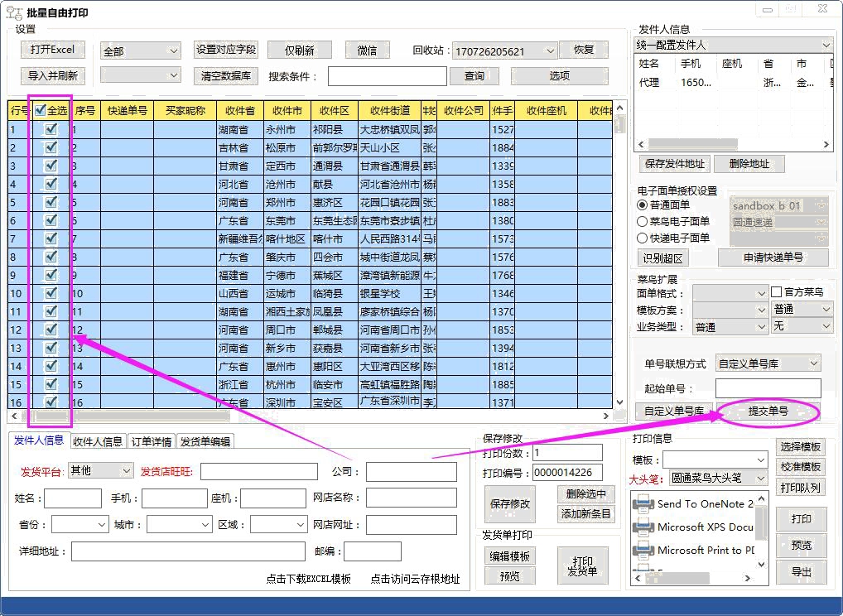Toggle the 全选 select-all checkbox
Viewport: 843px width, 616px height.
(41, 110)
